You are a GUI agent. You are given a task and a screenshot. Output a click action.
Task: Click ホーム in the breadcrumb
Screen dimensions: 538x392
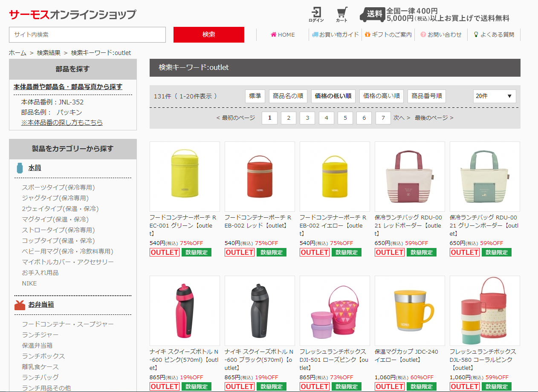click(x=17, y=53)
